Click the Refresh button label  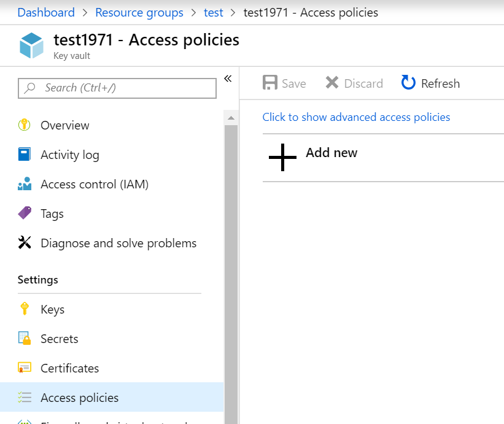pyautogui.click(x=440, y=83)
